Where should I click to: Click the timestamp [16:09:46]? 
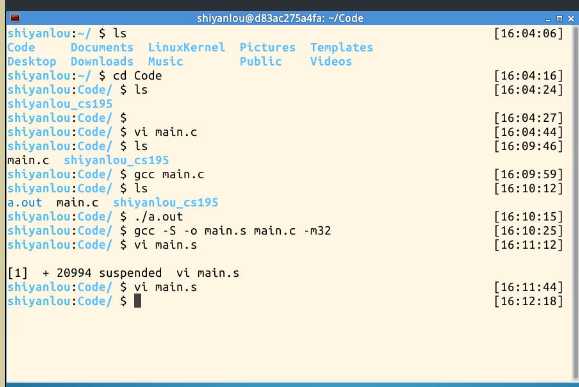(528, 146)
